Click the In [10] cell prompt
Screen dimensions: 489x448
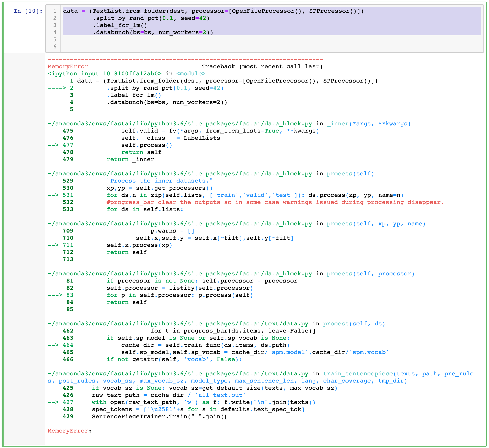coord(28,11)
